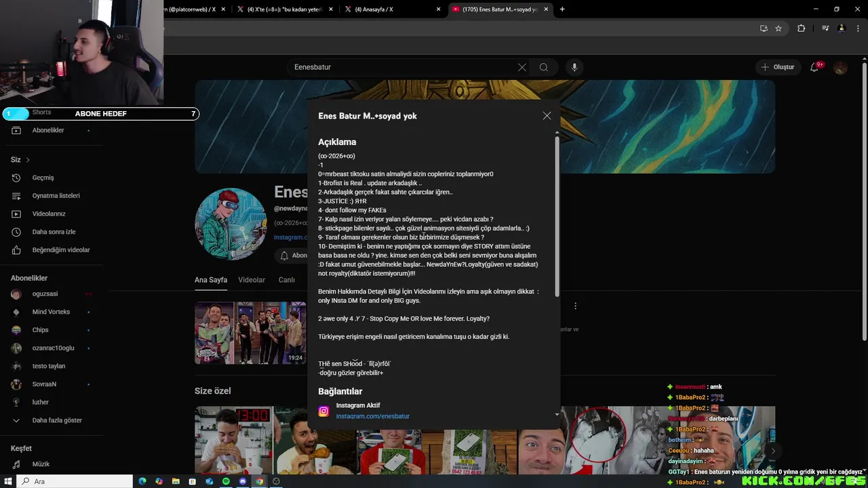The image size is (868, 488).
Task: Click the Enes channel profile picture
Action: pos(231,224)
